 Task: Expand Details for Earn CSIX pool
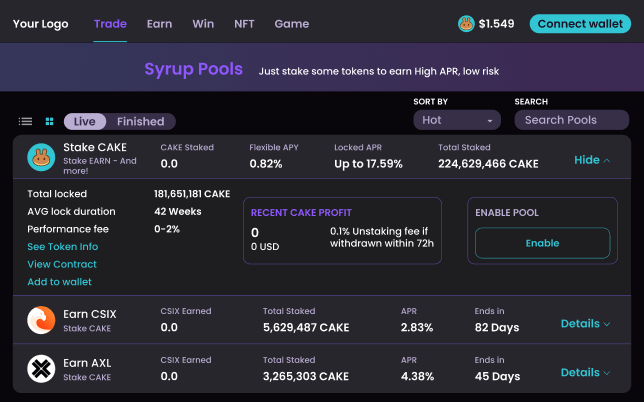click(x=585, y=324)
